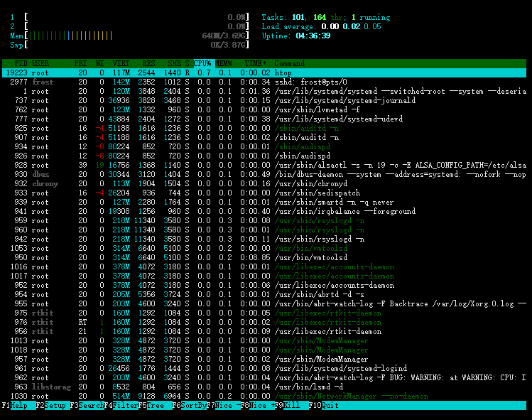
Task: Click the Uptime 04:36:39 value
Action: [313, 36]
